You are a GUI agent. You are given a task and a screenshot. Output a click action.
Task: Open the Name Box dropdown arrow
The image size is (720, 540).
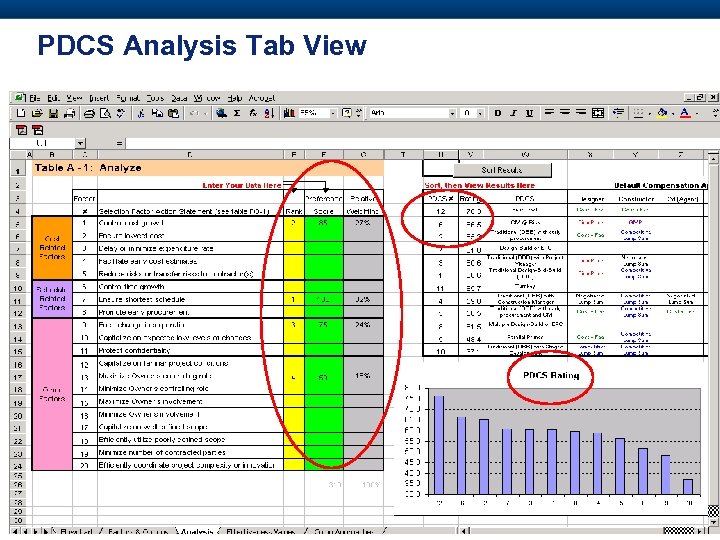point(80,143)
